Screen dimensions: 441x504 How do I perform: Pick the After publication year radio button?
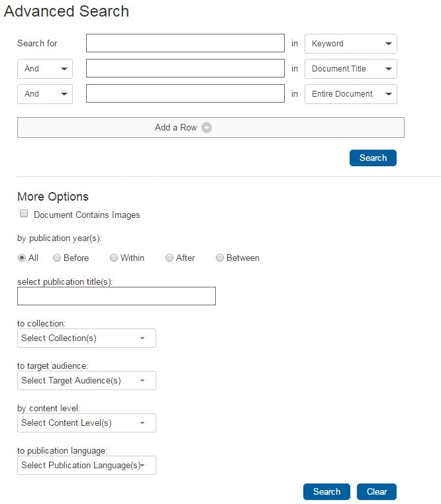170,258
